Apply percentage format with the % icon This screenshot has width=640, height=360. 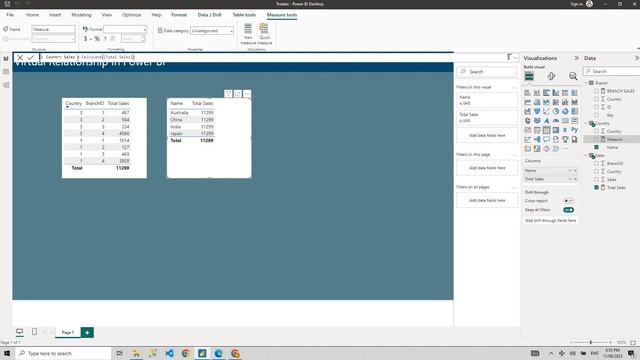click(x=97, y=39)
